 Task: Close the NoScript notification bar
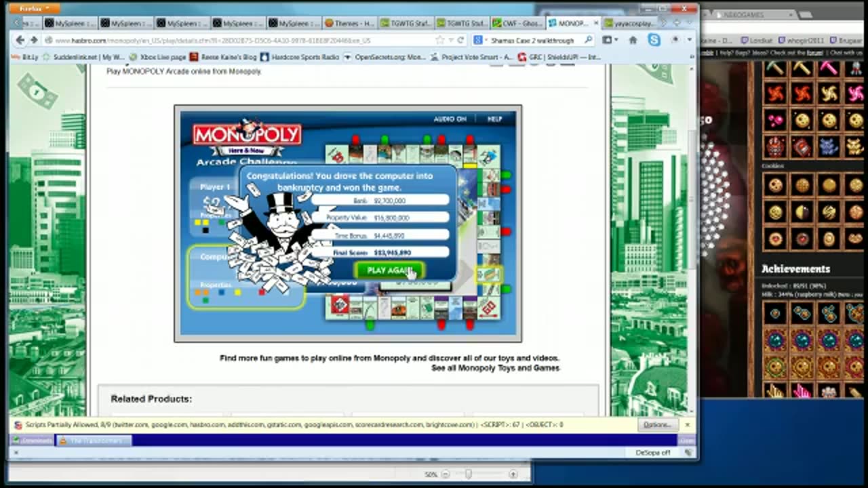click(x=687, y=424)
